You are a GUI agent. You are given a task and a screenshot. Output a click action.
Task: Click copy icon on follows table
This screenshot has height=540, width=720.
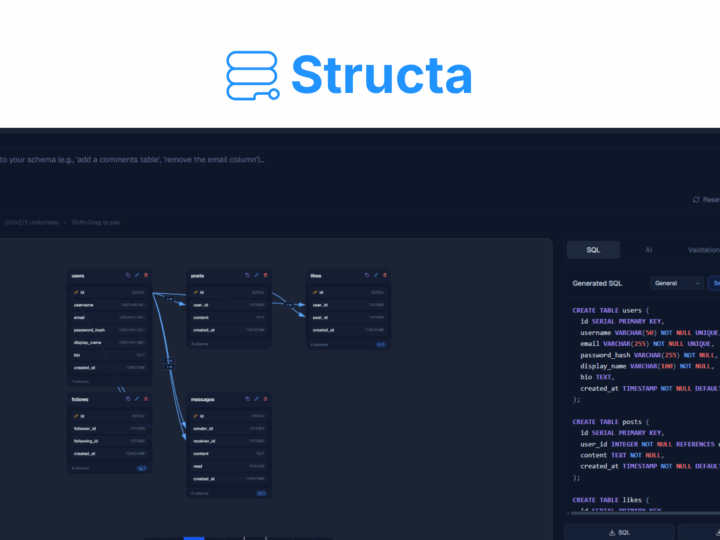[x=128, y=399]
